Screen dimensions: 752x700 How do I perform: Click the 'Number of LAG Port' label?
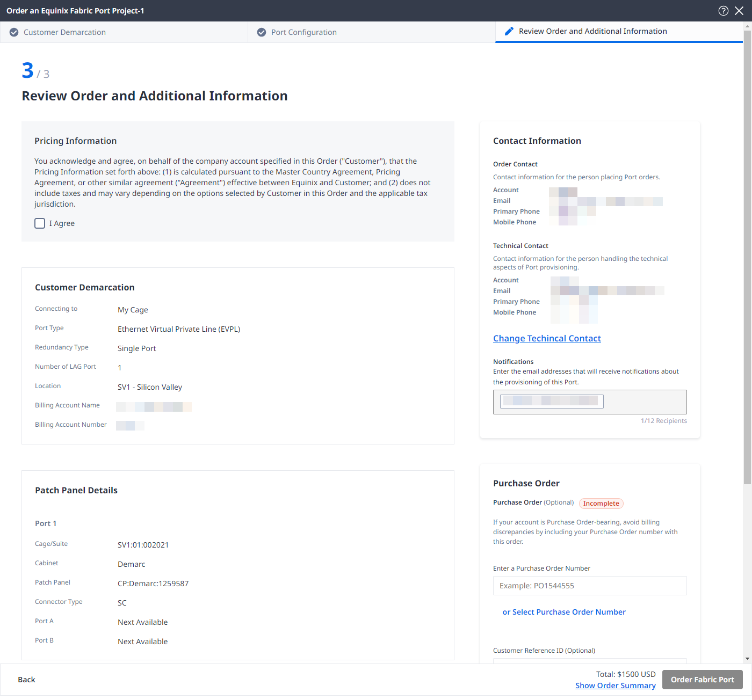(x=66, y=367)
